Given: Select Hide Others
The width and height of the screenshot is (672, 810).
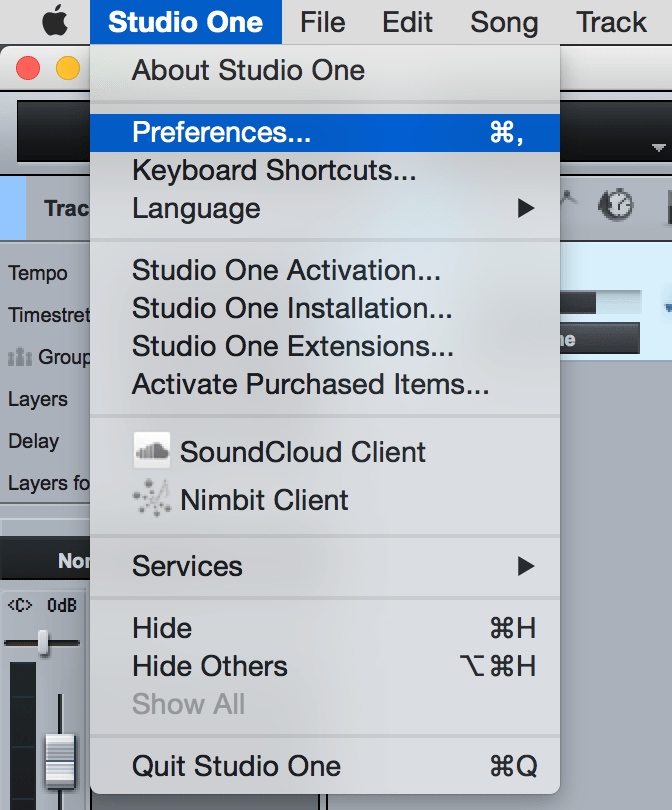Looking at the screenshot, I should pyautogui.click(x=209, y=666).
